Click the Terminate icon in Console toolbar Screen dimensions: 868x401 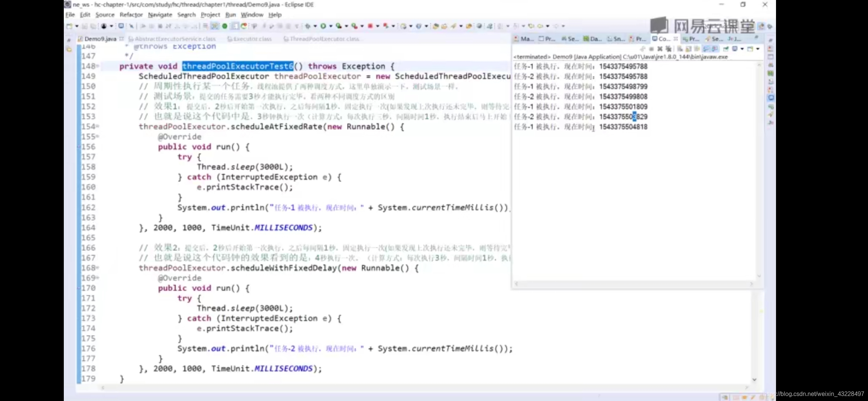tap(651, 49)
